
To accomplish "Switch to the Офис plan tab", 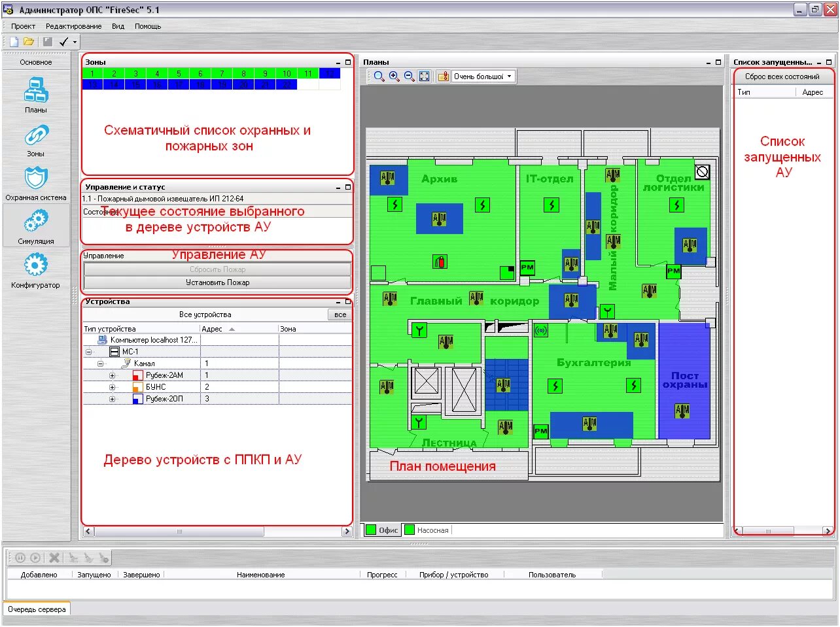I will (382, 530).
